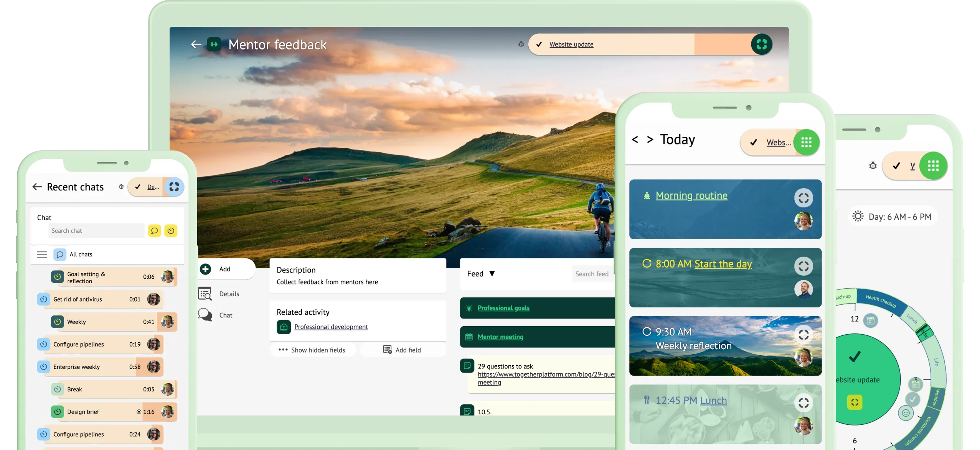The width and height of the screenshot is (980, 450).
Task: Click the Add plus button
Action: pyautogui.click(x=206, y=269)
